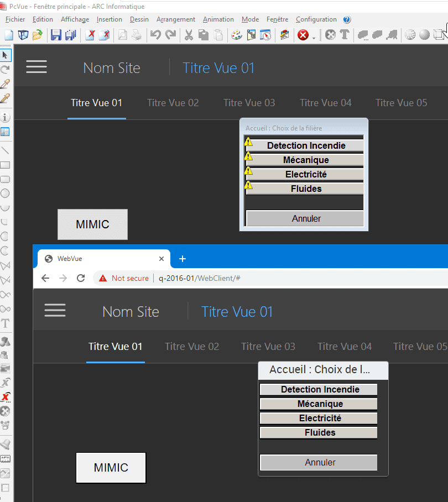Open the WebVue hamburger menu
The image size is (448, 502).
pos(55,311)
